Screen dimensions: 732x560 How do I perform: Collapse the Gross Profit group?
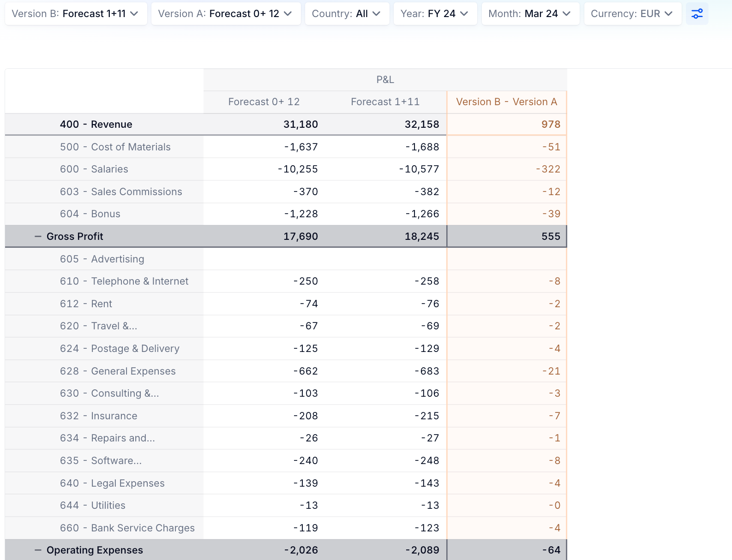click(38, 236)
